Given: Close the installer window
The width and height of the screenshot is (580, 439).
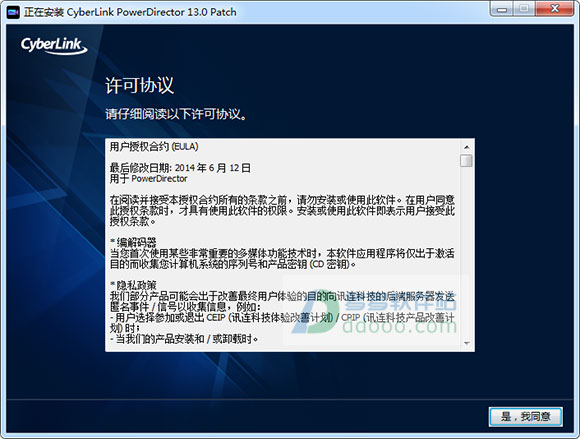Looking at the screenshot, I should (x=555, y=9).
